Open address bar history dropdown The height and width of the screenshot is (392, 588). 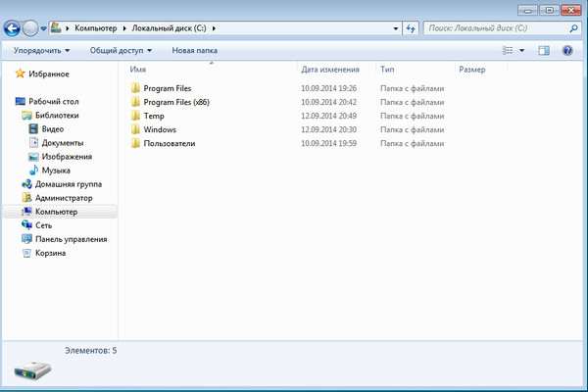396,28
